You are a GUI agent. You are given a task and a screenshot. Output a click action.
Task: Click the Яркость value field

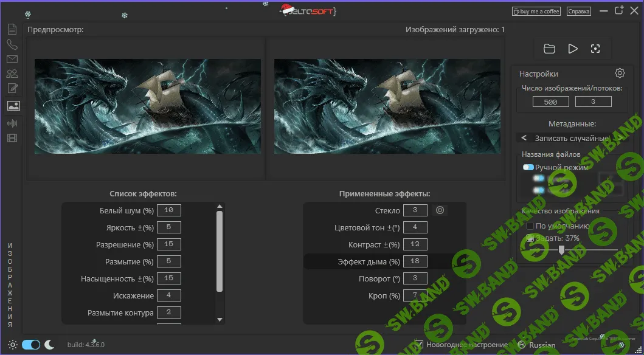pyautogui.click(x=169, y=227)
